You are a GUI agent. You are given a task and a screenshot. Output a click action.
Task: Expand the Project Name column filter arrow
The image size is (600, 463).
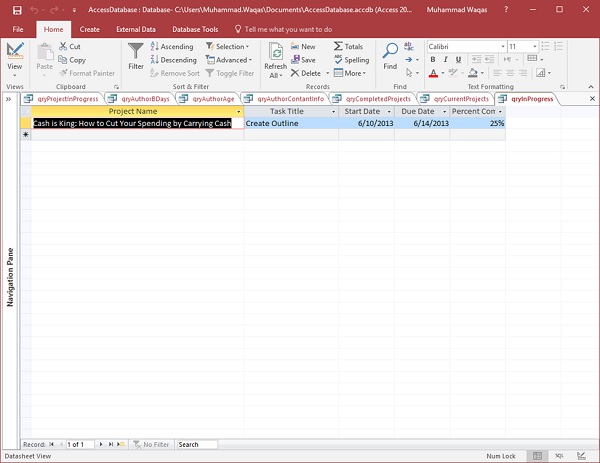239,111
